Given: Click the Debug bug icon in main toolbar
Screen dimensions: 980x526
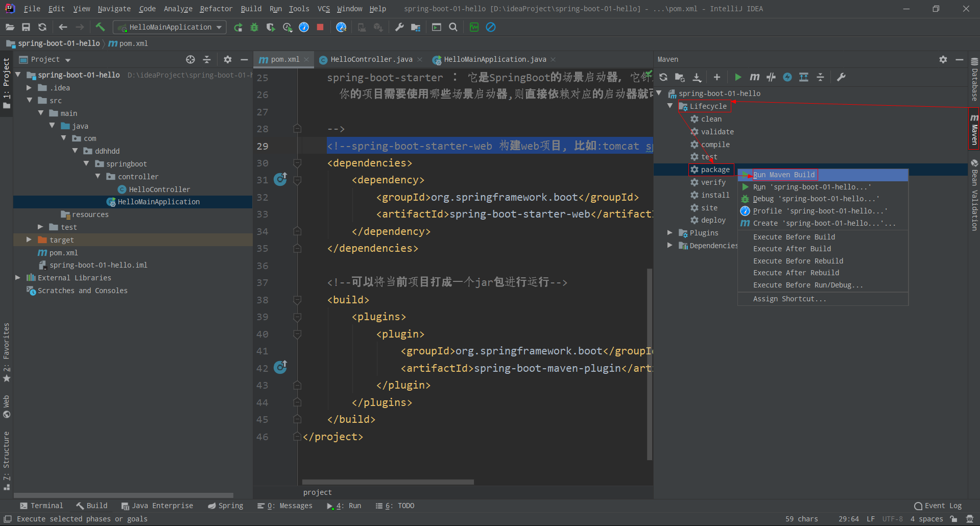Looking at the screenshot, I should point(254,27).
